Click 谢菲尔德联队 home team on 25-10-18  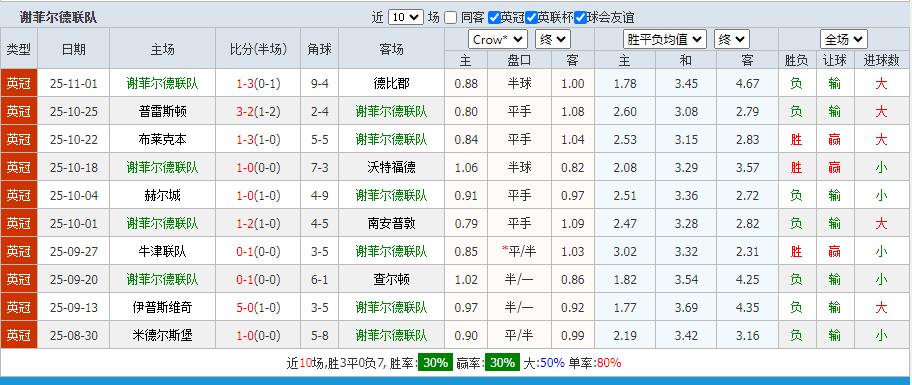point(163,167)
